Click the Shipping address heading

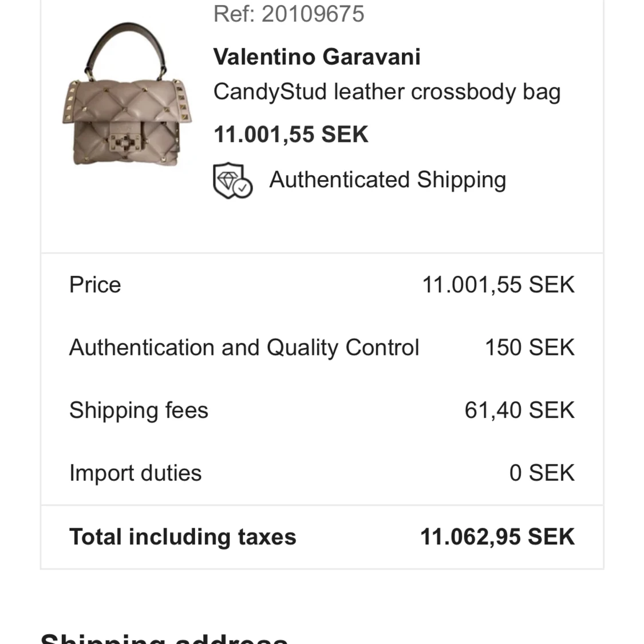click(164, 638)
